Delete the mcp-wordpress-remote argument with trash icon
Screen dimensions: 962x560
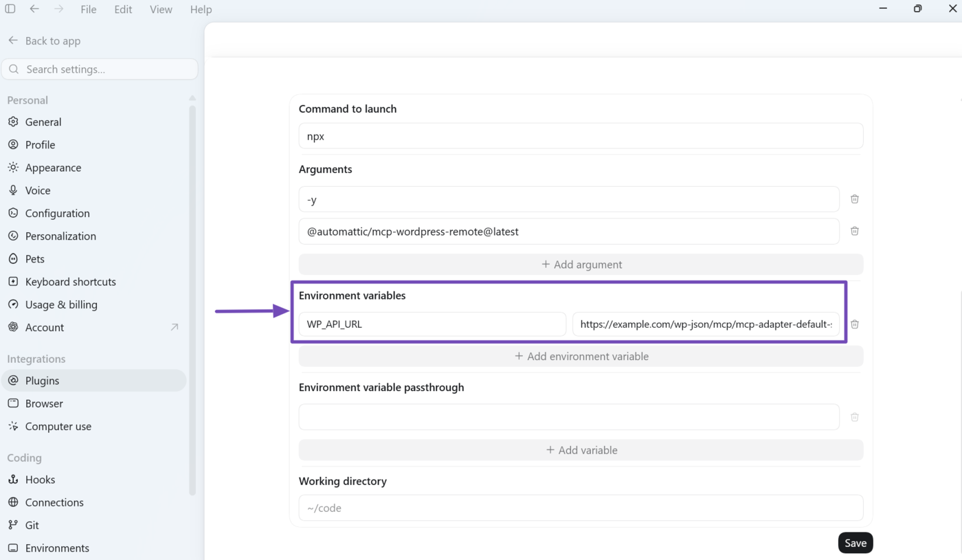(x=855, y=231)
